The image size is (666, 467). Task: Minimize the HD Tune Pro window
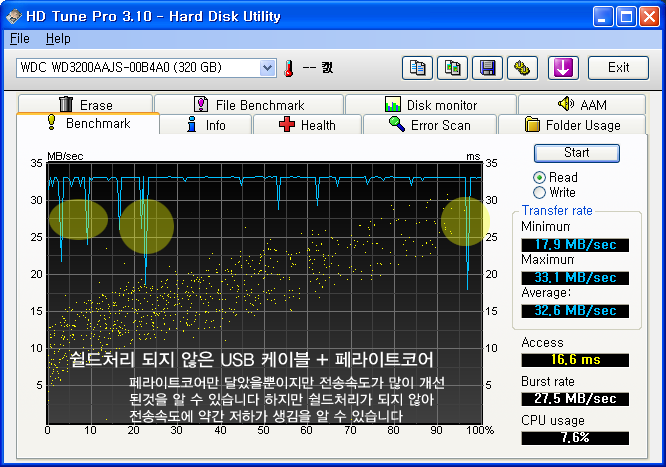[603, 17]
